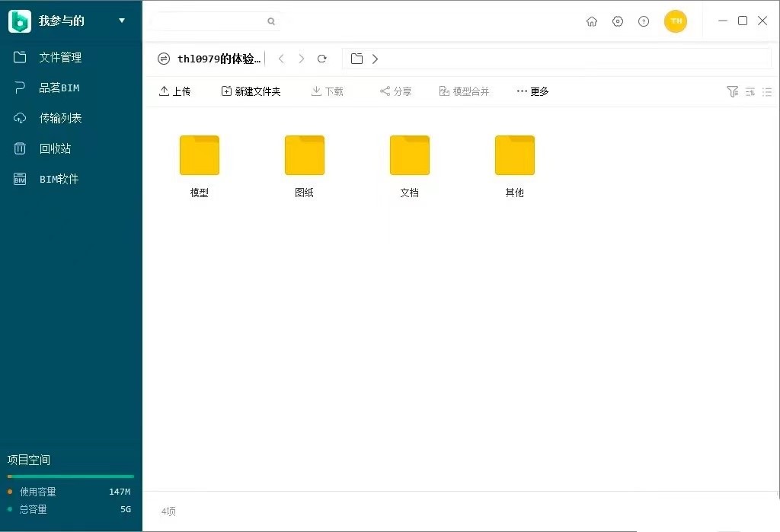
Task: Switch to list view layout
Action: tap(767, 92)
